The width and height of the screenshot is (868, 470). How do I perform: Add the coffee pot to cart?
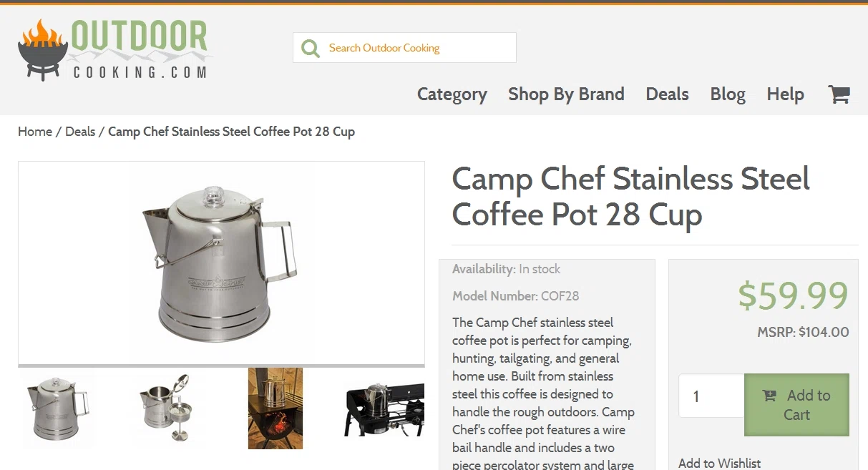click(796, 405)
